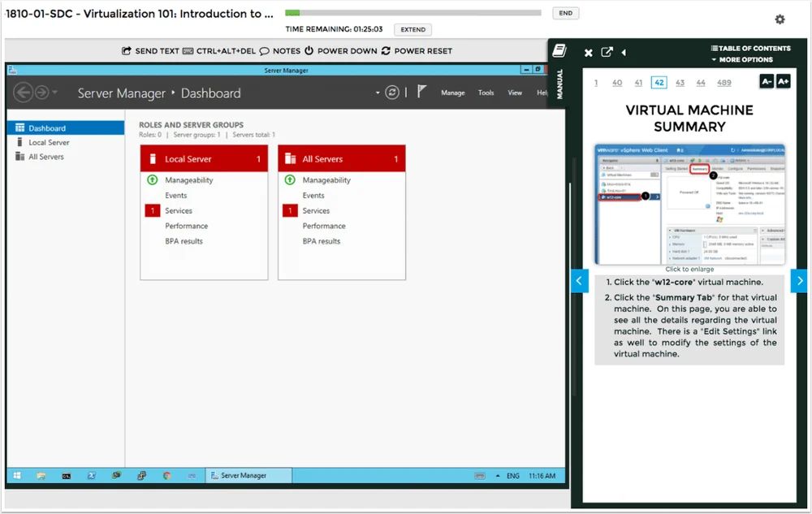Show hidden tray icons arrow
The height and width of the screenshot is (514, 812).
coord(498,476)
